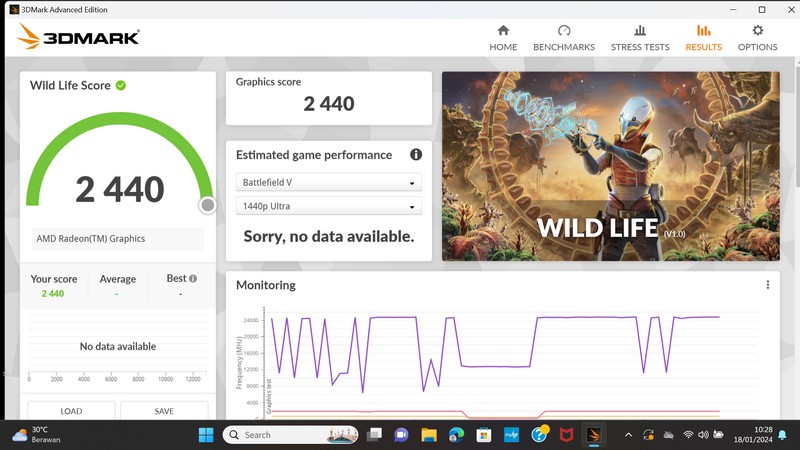
Task: Click the green Wild Life Score checkmark
Action: [121, 86]
